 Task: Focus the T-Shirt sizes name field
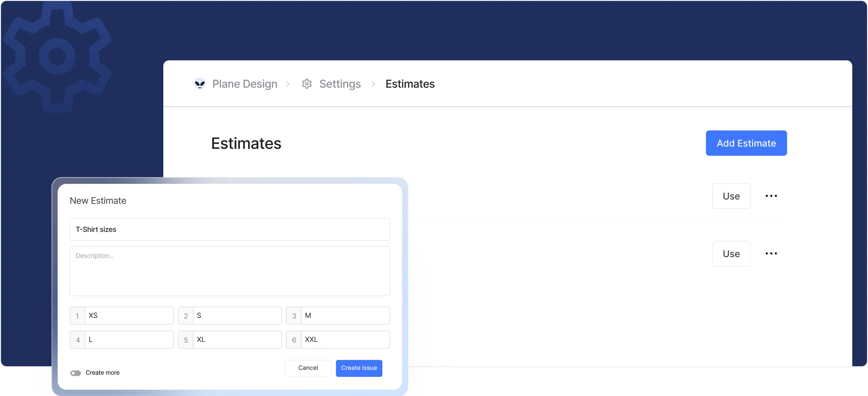[x=230, y=229]
